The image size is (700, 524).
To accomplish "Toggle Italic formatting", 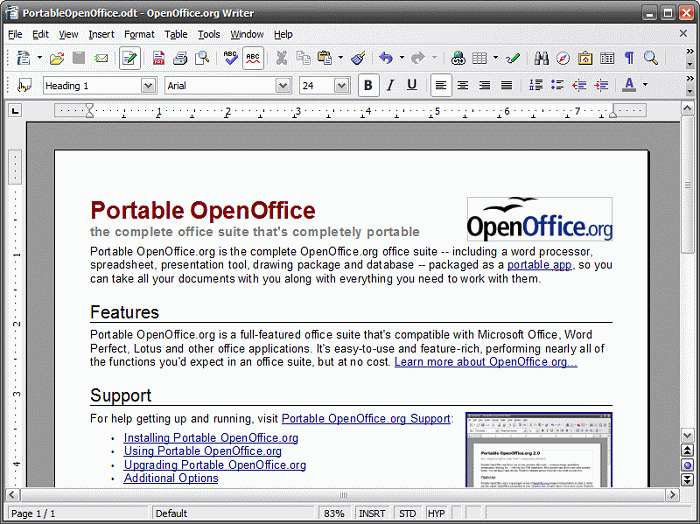I will pos(390,85).
